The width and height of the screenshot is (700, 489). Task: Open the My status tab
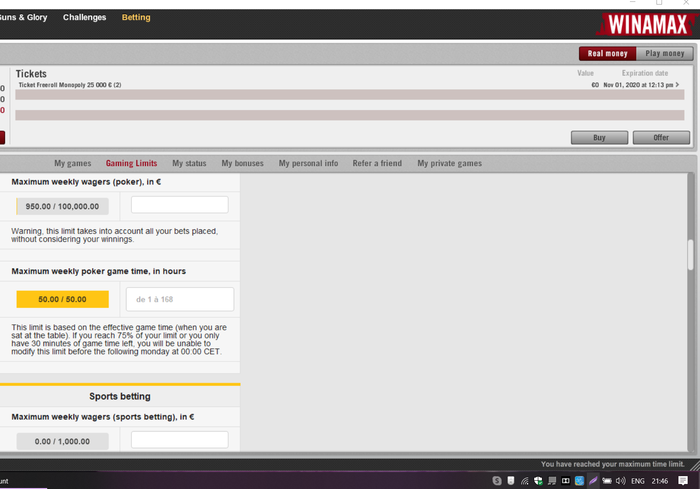pos(189,163)
